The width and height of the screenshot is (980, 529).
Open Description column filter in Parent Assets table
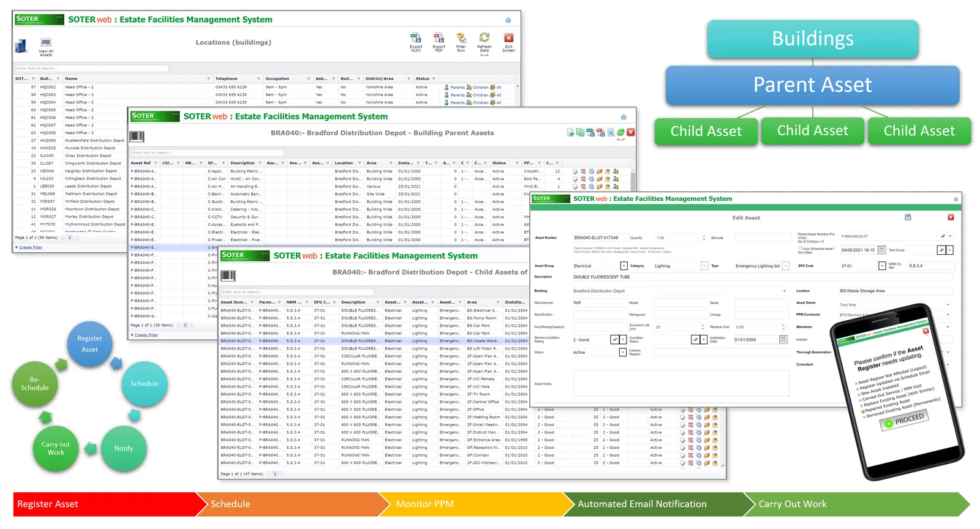click(x=260, y=163)
